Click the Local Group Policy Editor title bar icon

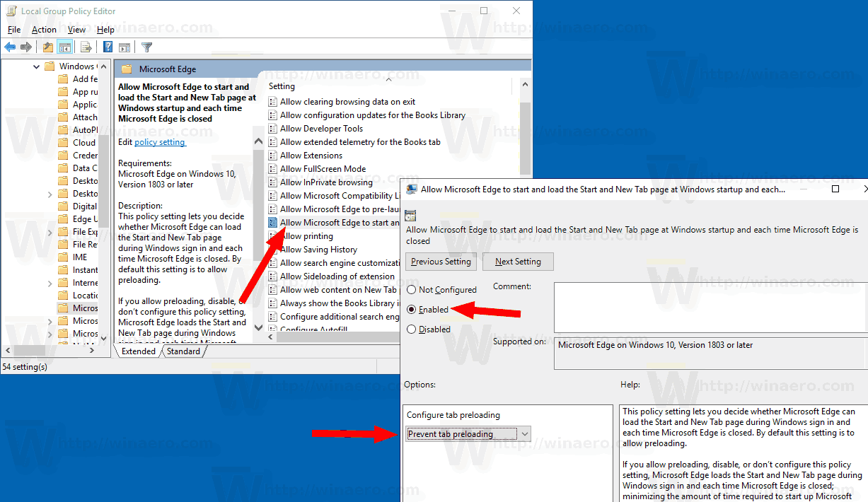[x=12, y=11]
